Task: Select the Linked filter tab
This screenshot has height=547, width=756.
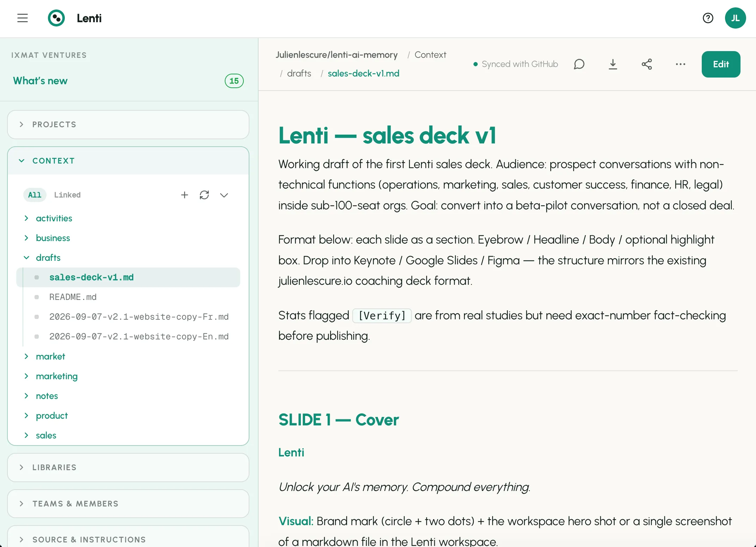Action: [67, 195]
